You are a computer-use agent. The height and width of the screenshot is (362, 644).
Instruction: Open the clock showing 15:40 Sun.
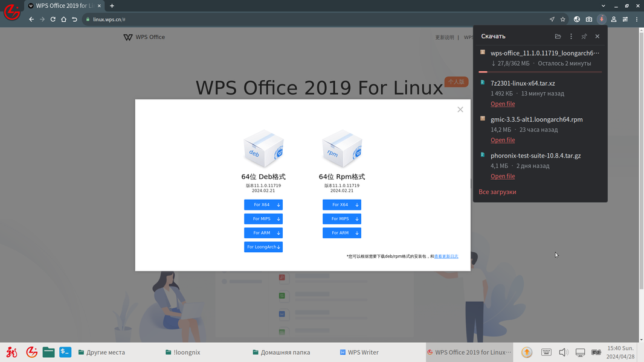[621, 352]
